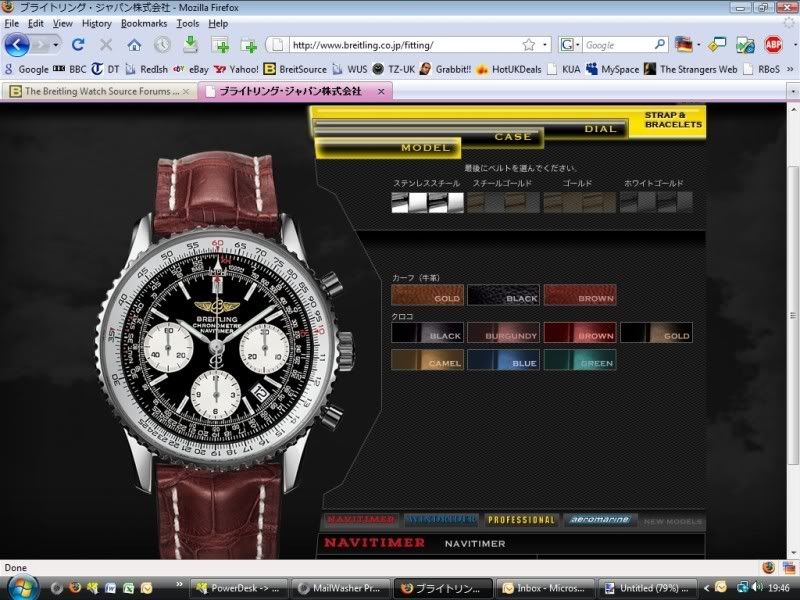Select the stainless steel bracelet swatch
Image resolution: width=800 pixels, height=600 pixels.
(x=428, y=202)
